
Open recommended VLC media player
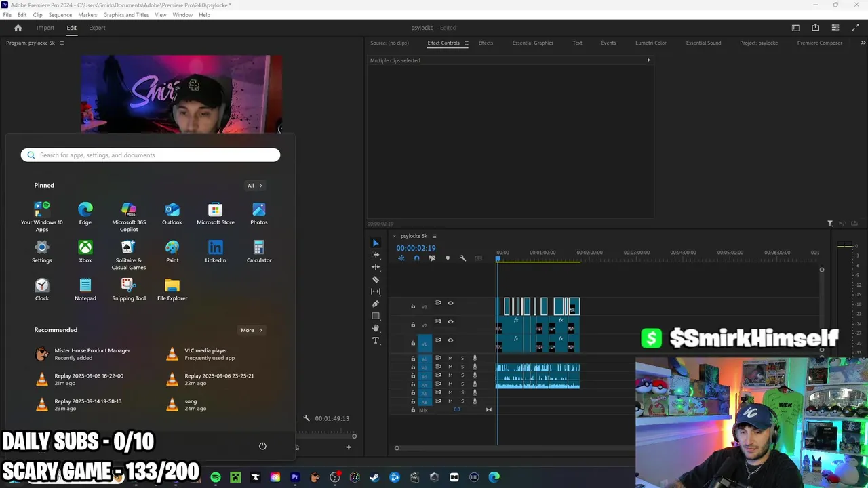tap(200, 354)
